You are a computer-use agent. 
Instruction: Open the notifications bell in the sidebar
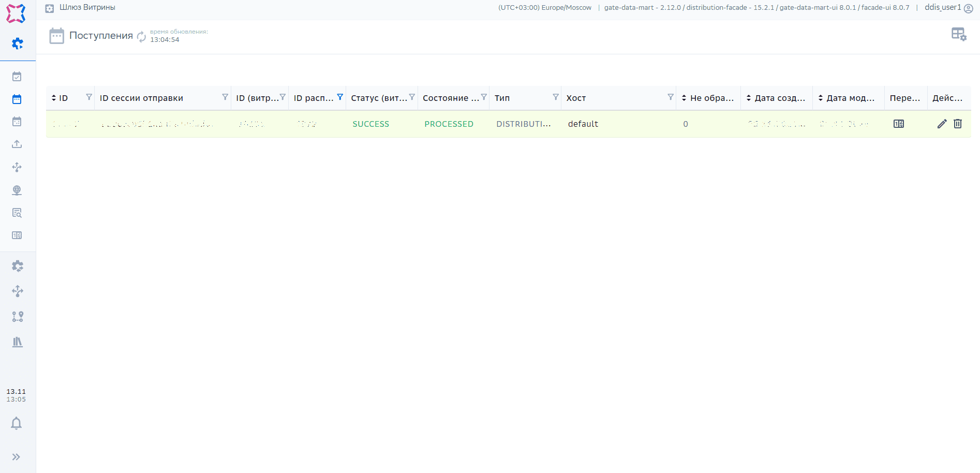point(17,423)
